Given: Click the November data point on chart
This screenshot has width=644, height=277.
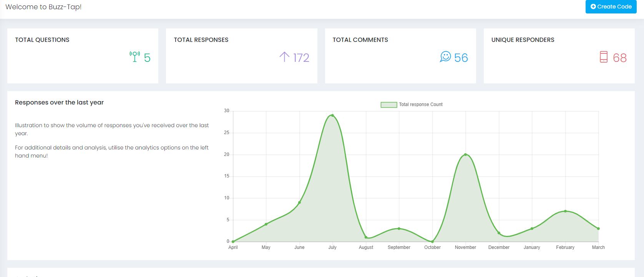Looking at the screenshot, I should [465, 154].
